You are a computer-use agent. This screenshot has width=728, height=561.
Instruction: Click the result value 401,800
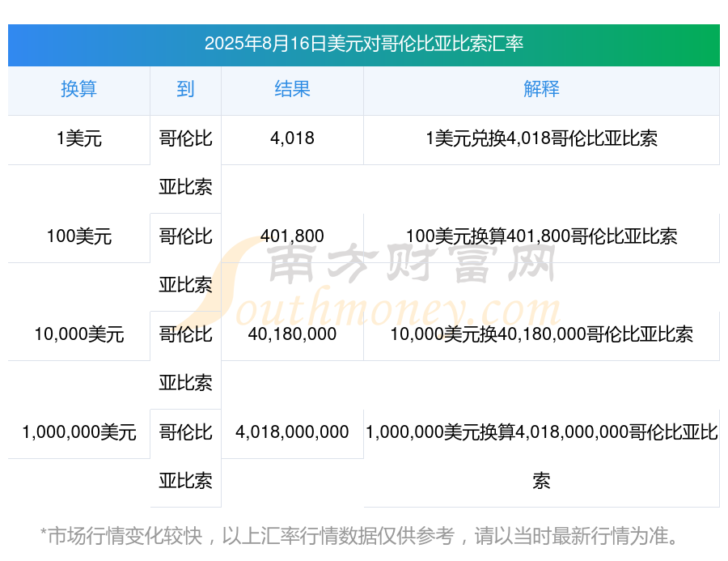pos(292,236)
